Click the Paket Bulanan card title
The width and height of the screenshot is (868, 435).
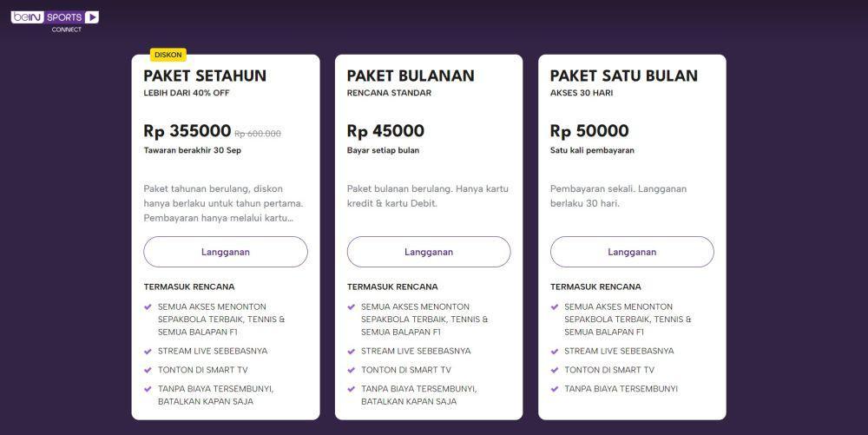point(411,76)
